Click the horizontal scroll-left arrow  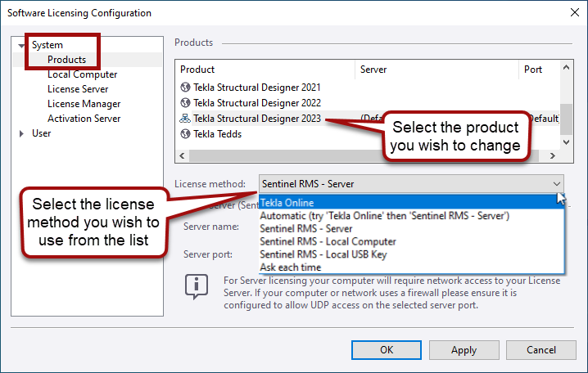point(183,155)
